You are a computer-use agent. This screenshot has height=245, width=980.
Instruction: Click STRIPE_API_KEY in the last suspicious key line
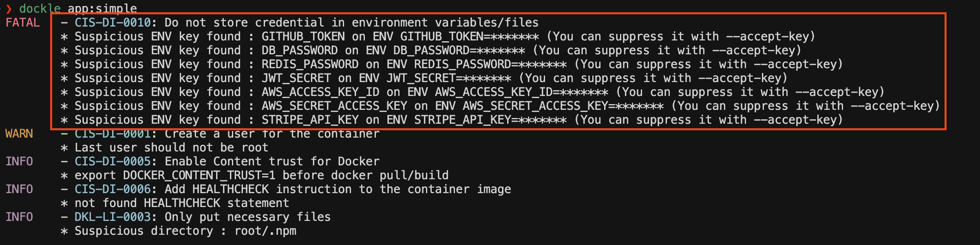(310, 120)
